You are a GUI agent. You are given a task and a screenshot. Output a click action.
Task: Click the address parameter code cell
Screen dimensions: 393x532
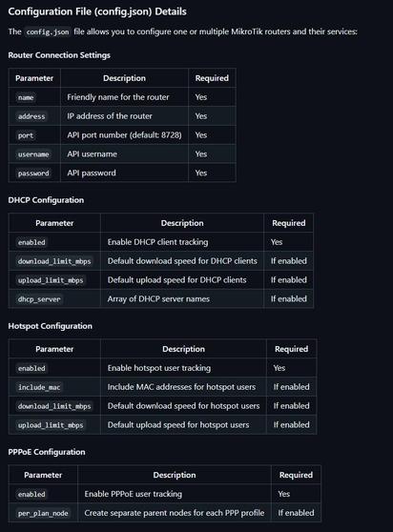pyautogui.click(x=31, y=116)
